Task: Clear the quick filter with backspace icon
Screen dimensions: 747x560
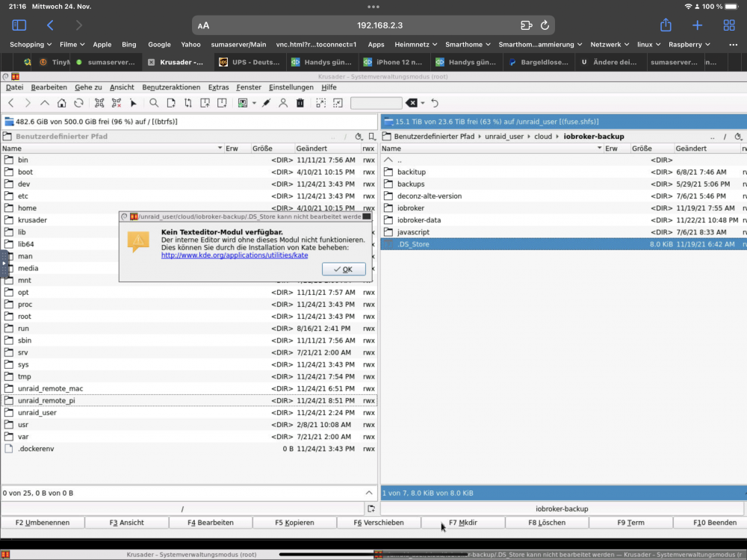Action: [x=412, y=103]
